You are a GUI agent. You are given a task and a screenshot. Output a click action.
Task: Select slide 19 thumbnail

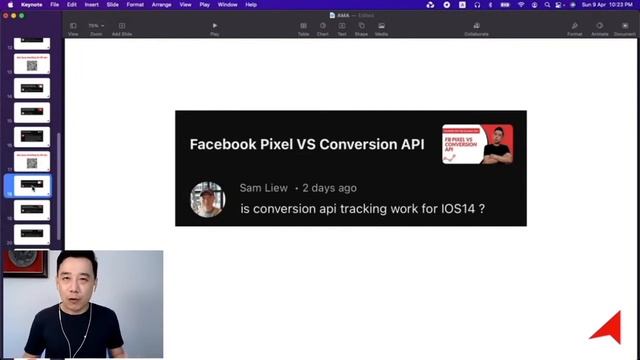pos(32,210)
